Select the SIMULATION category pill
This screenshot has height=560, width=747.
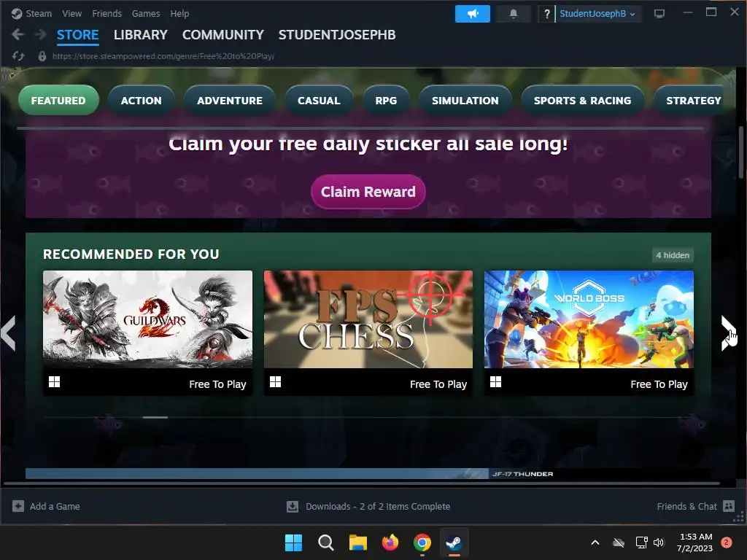[x=465, y=100]
